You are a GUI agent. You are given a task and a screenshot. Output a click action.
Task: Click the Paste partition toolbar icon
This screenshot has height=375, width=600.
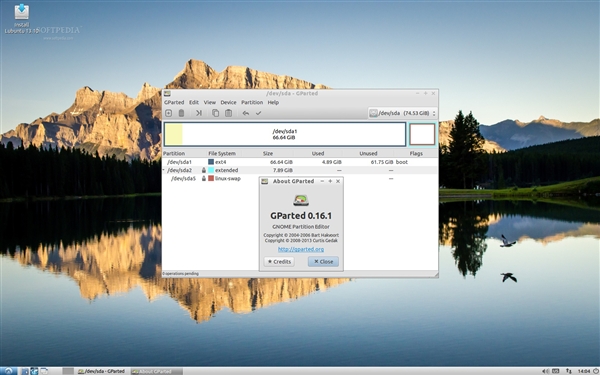(228, 113)
